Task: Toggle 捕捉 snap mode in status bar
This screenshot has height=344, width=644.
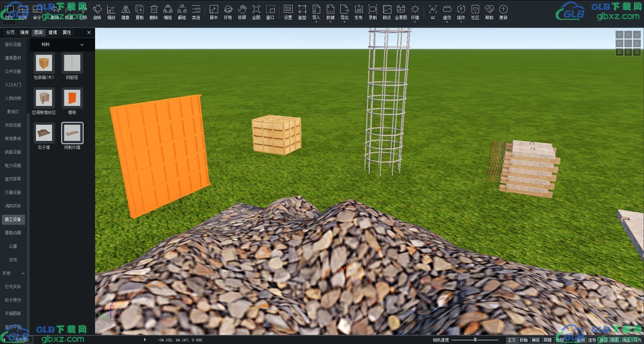Action: point(535,340)
